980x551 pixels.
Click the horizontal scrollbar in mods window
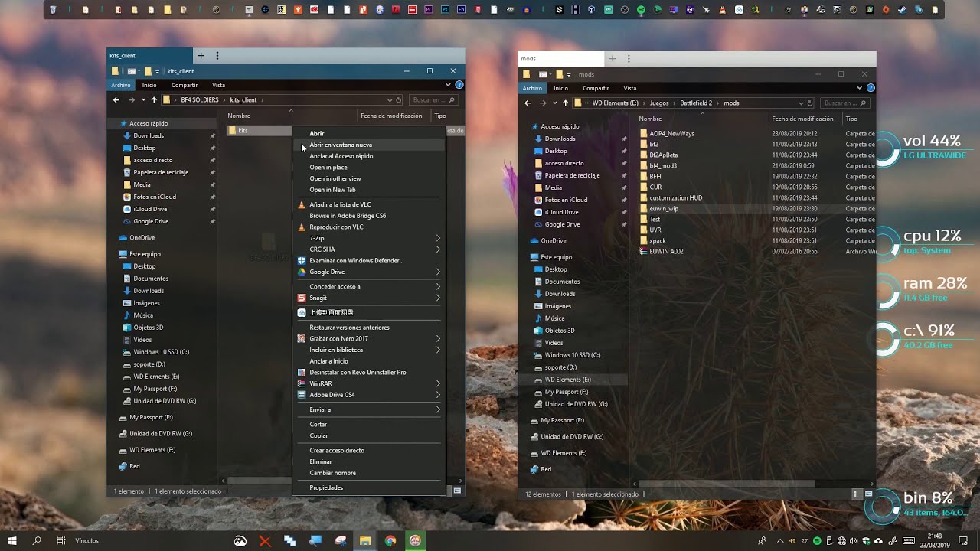(726, 484)
